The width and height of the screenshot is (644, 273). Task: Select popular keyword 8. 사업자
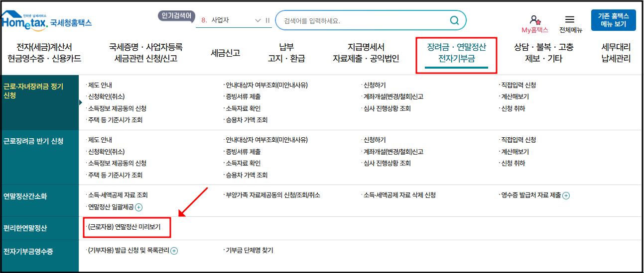point(215,20)
